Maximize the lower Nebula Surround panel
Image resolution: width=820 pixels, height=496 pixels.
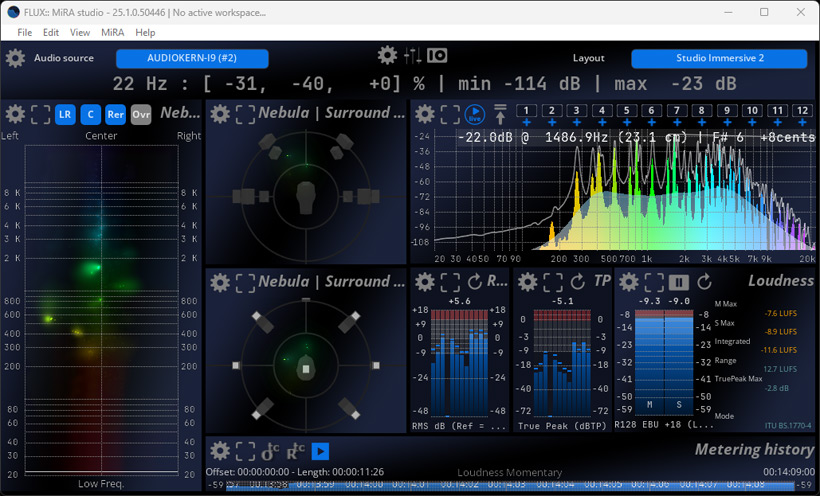coord(245,283)
